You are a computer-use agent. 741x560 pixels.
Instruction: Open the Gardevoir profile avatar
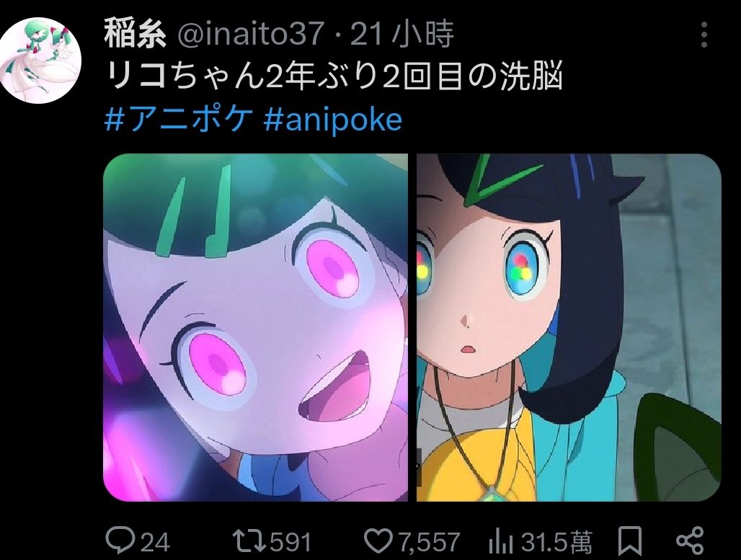coord(40,60)
